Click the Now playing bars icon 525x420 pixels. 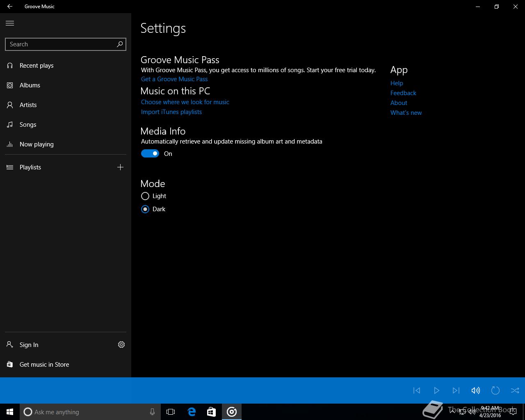tap(10, 144)
